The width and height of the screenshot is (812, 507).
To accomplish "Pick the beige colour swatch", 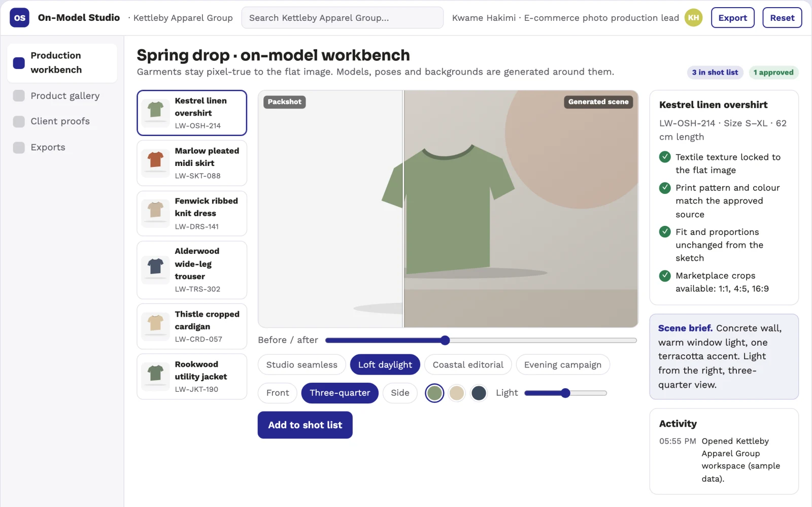I will [457, 393].
